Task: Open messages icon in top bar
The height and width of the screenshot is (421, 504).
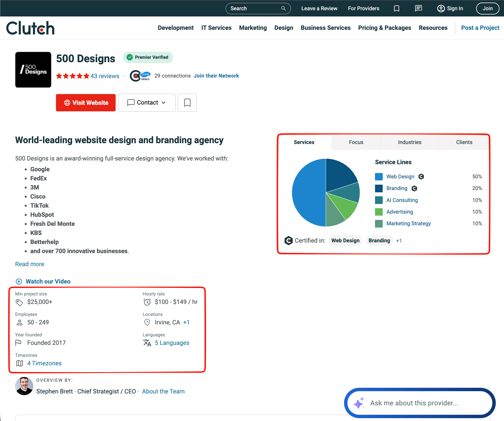Action: (x=418, y=9)
